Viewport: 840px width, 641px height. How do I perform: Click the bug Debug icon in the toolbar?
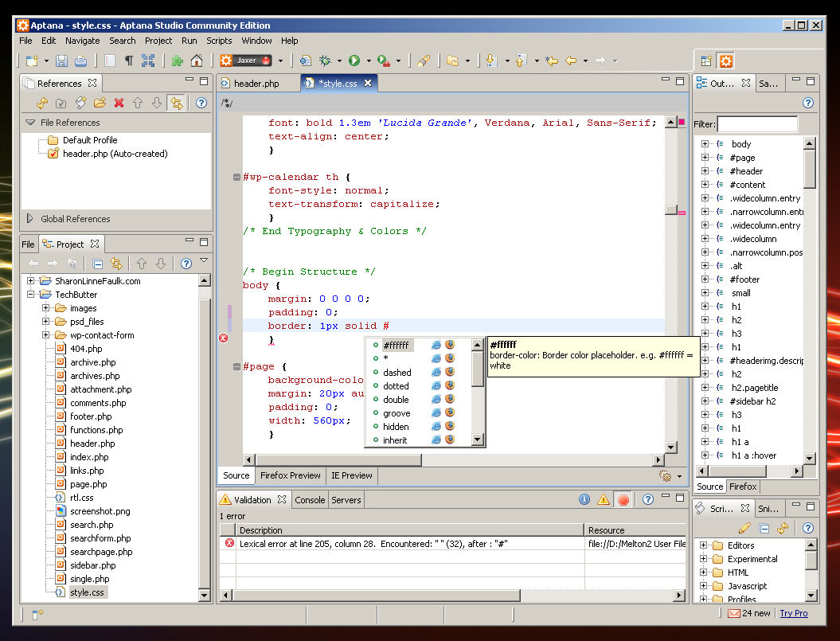click(325, 61)
